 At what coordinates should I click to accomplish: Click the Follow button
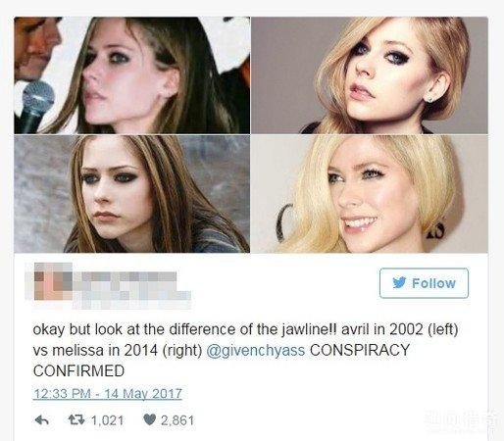[x=424, y=283]
